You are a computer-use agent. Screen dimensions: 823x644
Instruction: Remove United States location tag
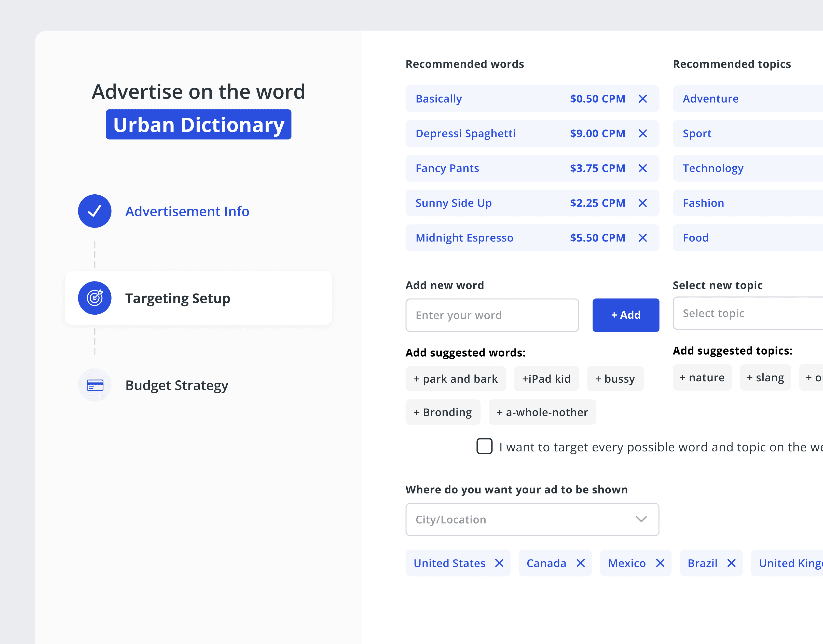pyautogui.click(x=499, y=563)
